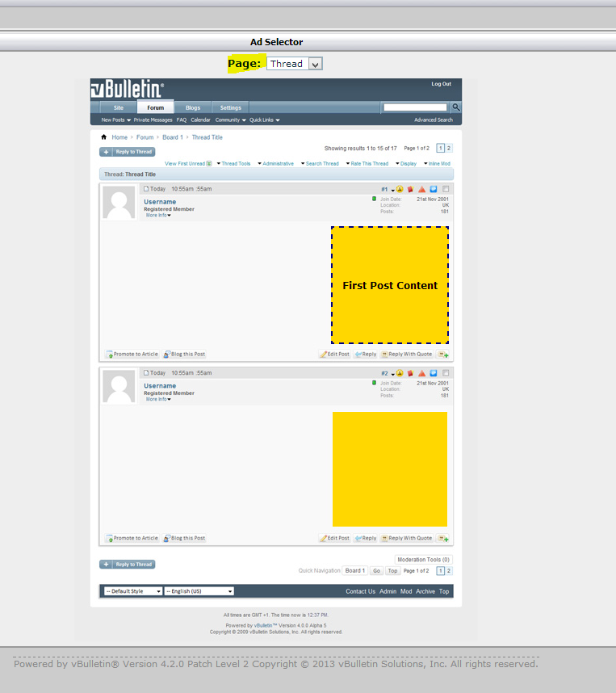This screenshot has width=616, height=693.
Task: Open the Settings tab
Action: 231,107
